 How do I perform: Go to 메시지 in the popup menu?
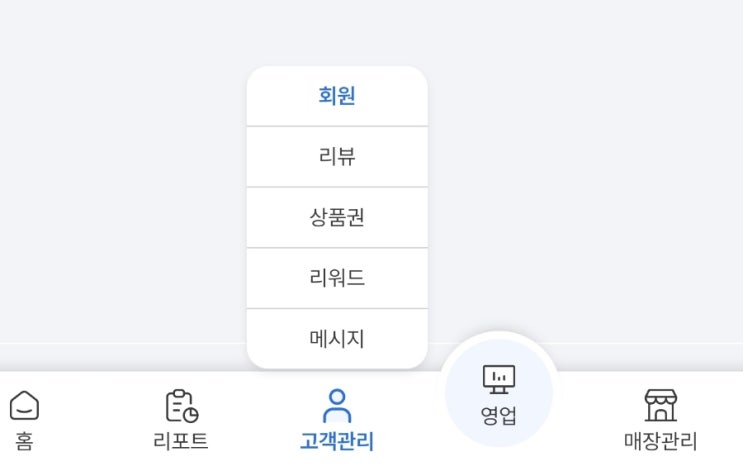coord(337,339)
